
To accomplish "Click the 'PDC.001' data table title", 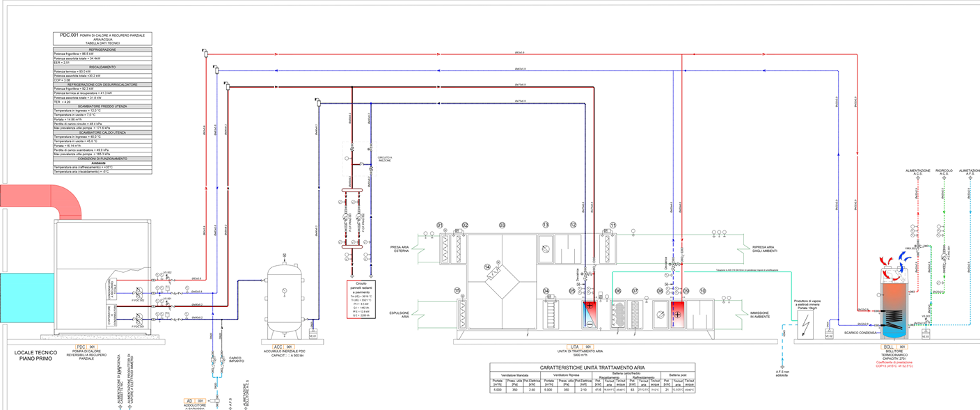I will (102, 38).
